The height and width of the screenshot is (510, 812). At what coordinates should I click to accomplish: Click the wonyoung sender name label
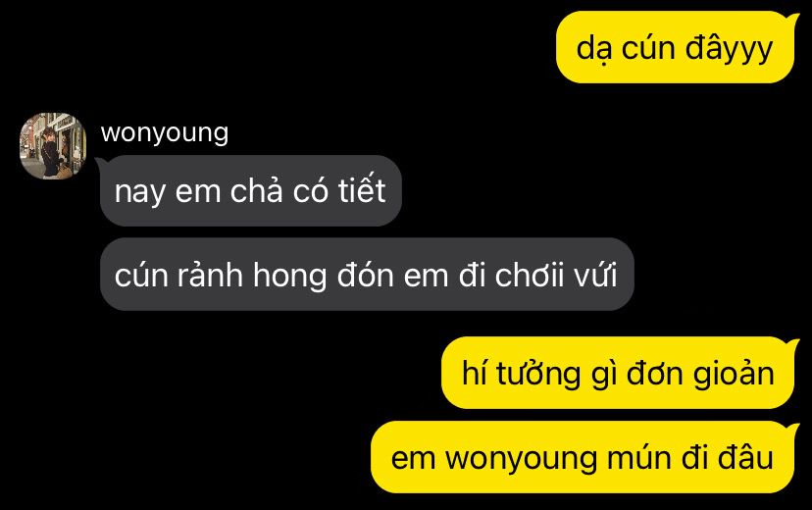165,133
